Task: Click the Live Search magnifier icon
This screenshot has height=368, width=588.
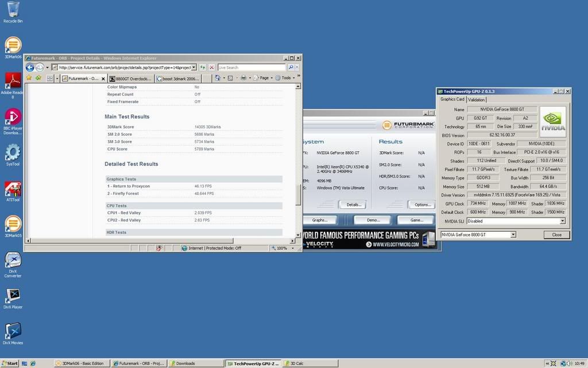Action: click(291, 67)
